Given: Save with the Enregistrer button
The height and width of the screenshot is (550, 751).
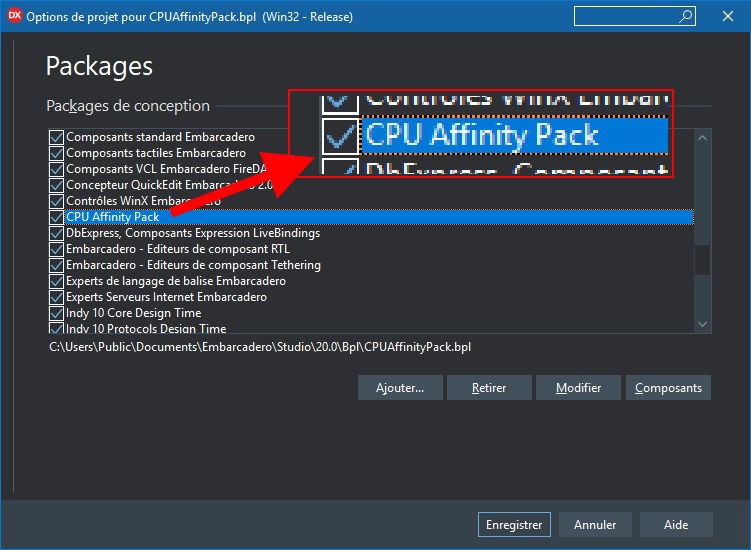Looking at the screenshot, I should pyautogui.click(x=514, y=525).
